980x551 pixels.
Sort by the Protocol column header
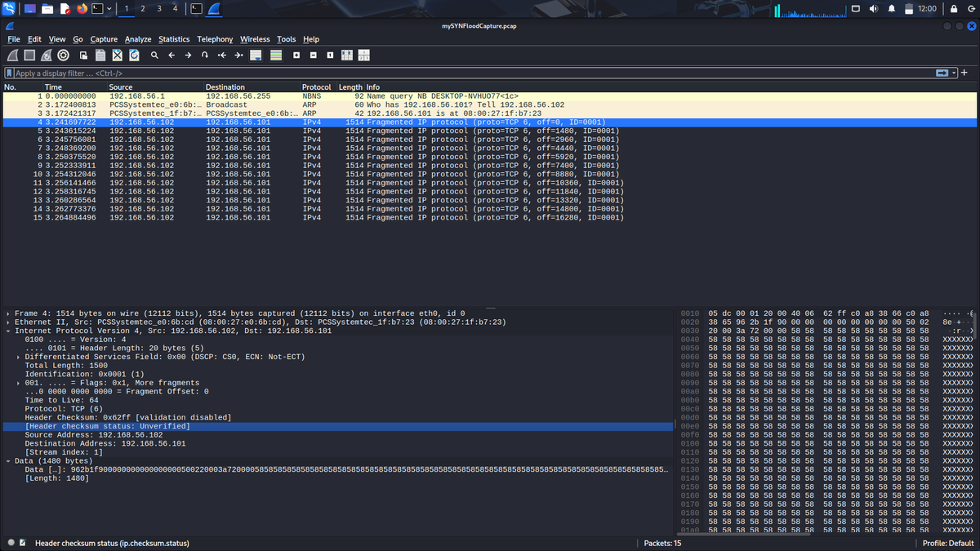[318, 87]
